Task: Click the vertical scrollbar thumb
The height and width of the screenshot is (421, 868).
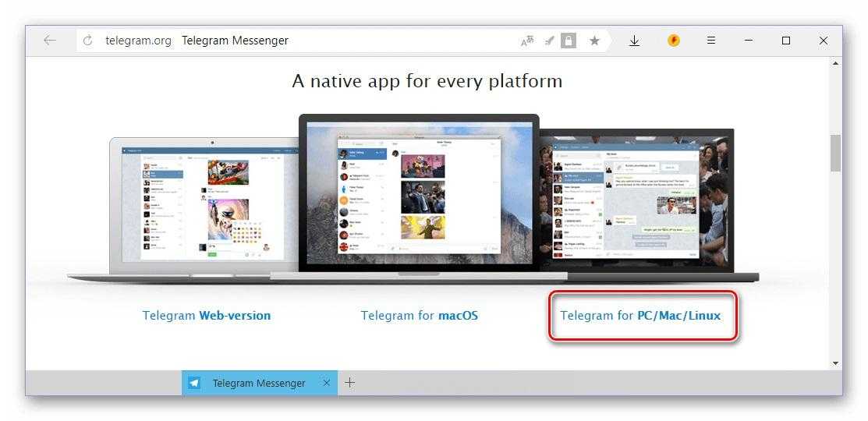Action: point(836,153)
